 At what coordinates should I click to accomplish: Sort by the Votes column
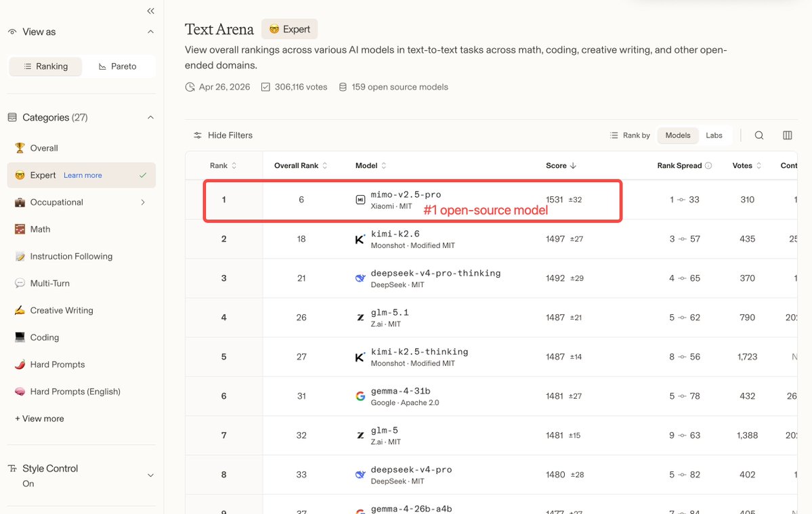(x=747, y=166)
